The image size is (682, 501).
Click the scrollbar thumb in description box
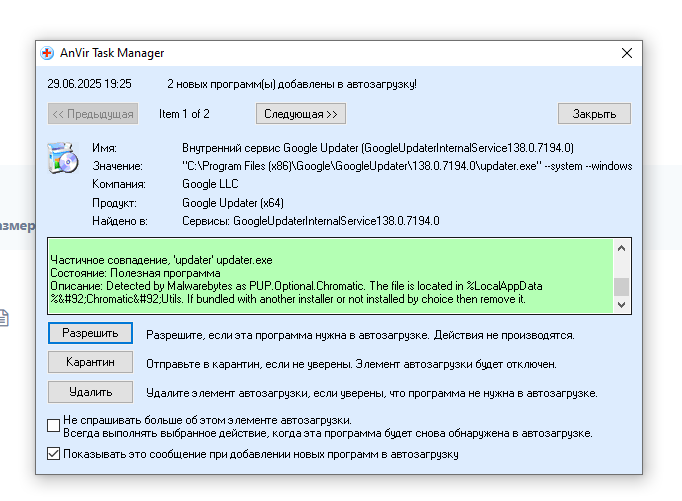click(621, 288)
